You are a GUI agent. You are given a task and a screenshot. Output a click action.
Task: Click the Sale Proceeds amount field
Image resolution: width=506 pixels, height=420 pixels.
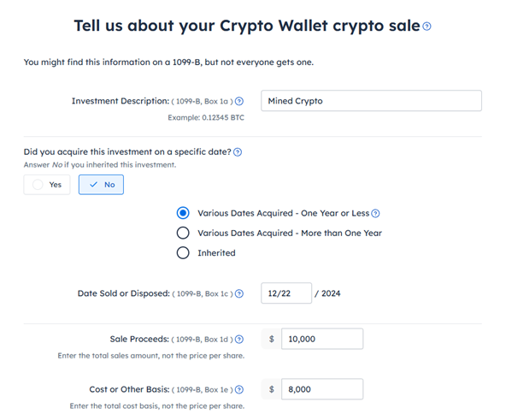pyautogui.click(x=322, y=339)
